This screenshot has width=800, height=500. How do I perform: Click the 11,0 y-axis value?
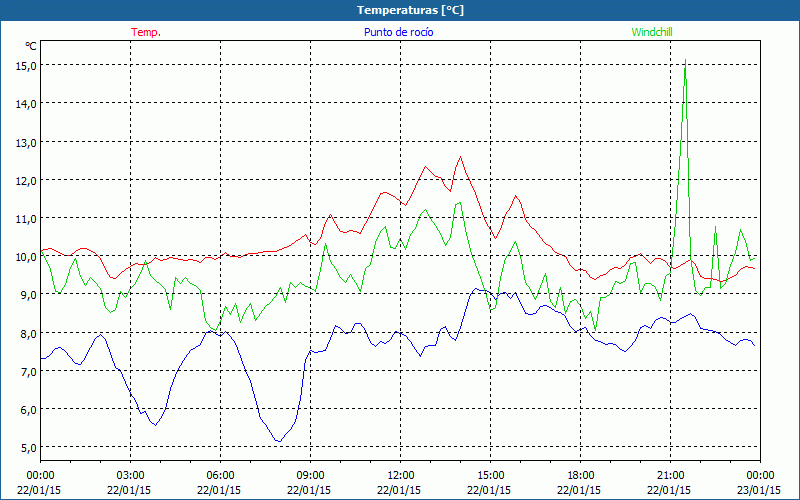pos(26,219)
